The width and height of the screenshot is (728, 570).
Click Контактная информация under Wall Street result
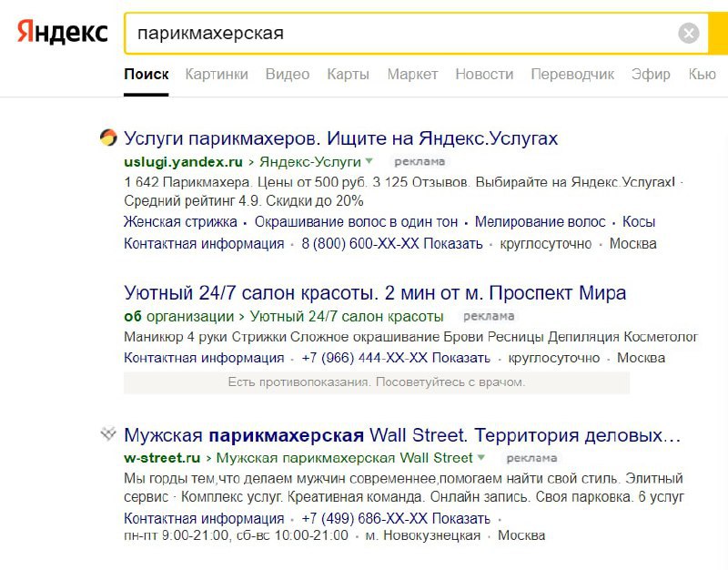[204, 518]
